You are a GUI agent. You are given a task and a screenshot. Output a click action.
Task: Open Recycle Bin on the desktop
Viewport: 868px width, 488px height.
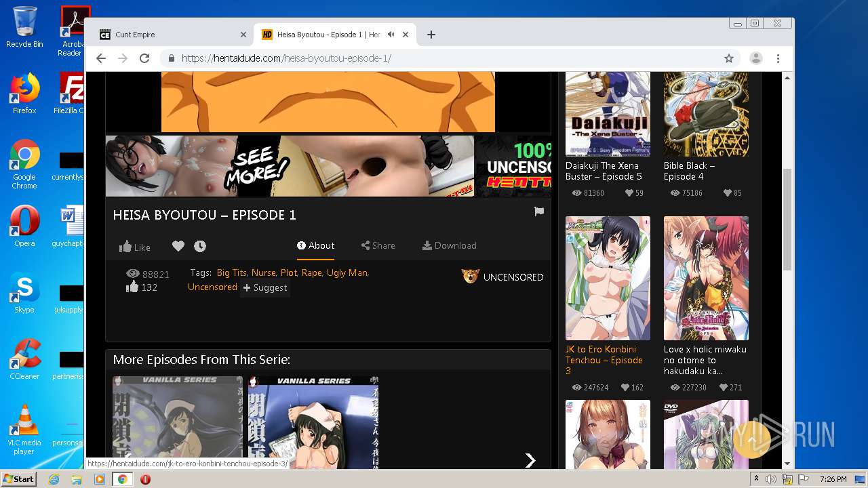pos(24,27)
